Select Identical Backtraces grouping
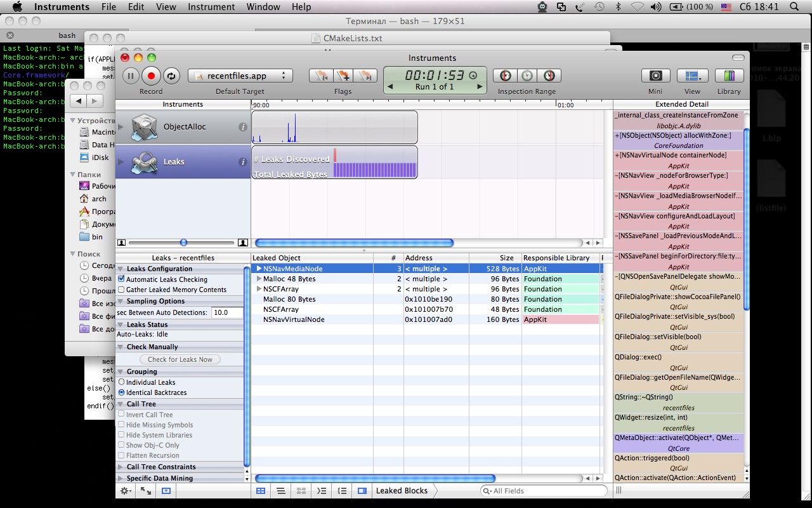This screenshot has width=812, height=508. point(121,392)
